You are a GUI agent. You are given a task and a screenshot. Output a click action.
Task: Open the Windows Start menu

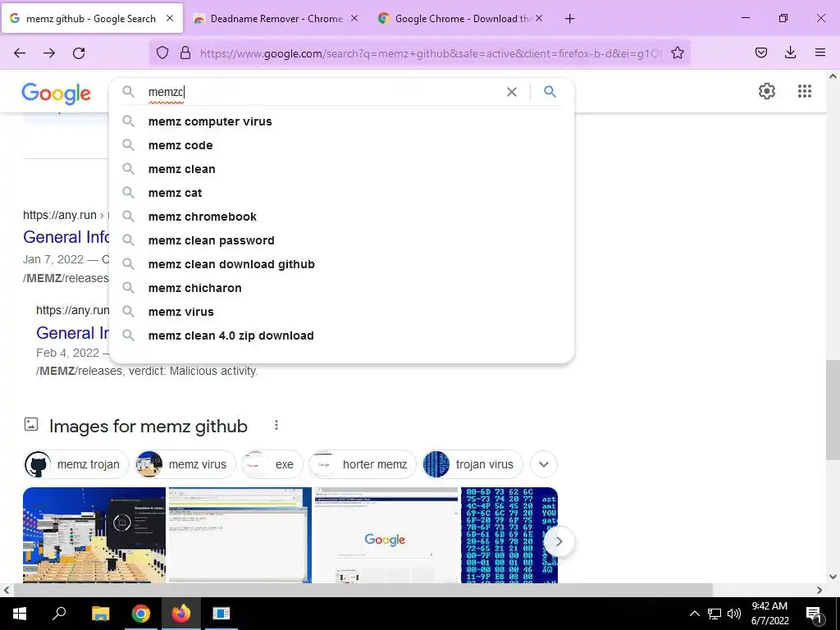[20, 614]
